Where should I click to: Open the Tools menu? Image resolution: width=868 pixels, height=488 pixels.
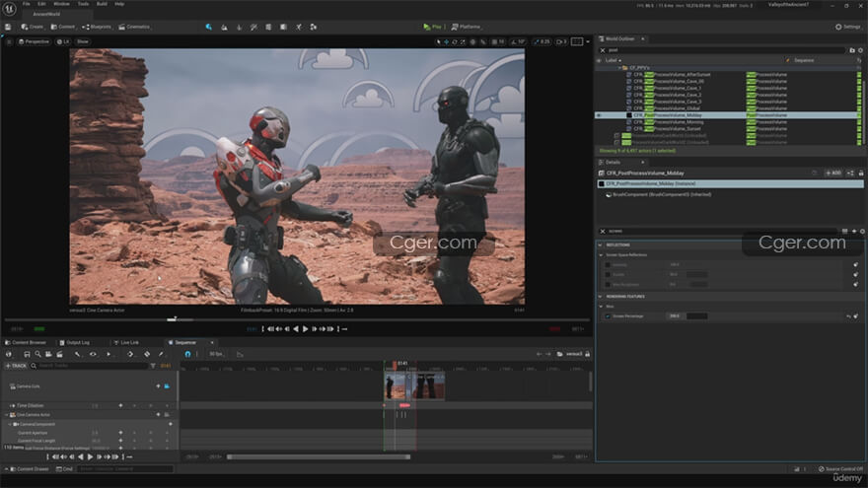click(x=83, y=4)
